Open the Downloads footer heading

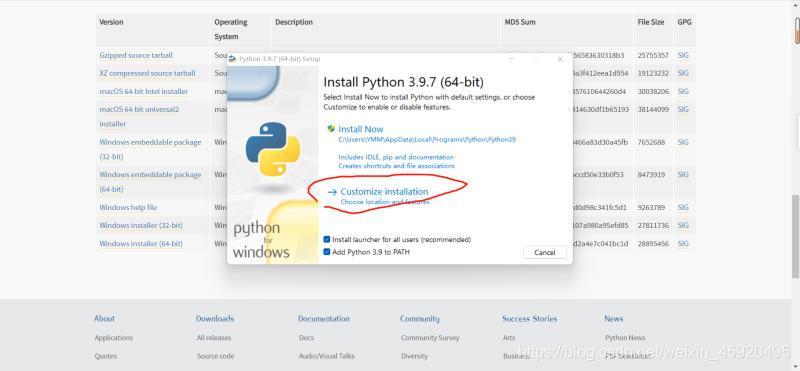click(x=215, y=318)
